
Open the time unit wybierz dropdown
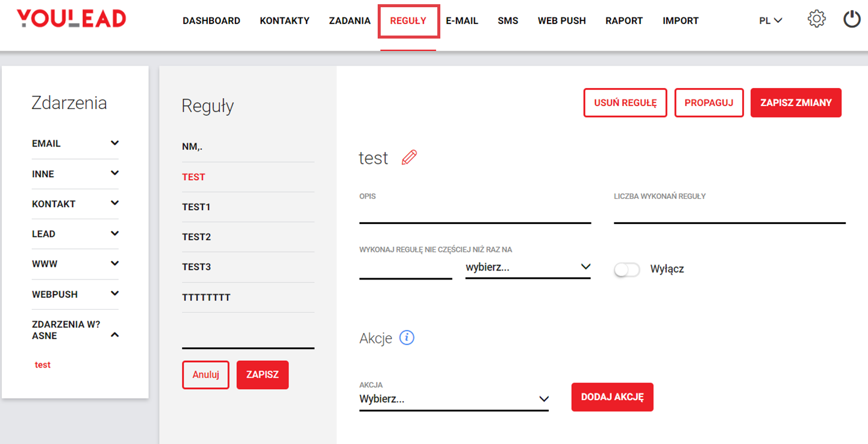point(528,267)
